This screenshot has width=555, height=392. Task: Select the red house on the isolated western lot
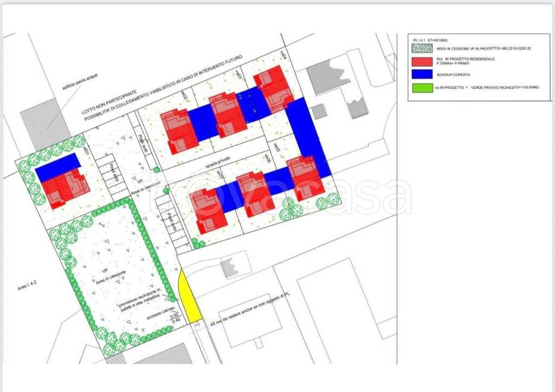pos(64,190)
